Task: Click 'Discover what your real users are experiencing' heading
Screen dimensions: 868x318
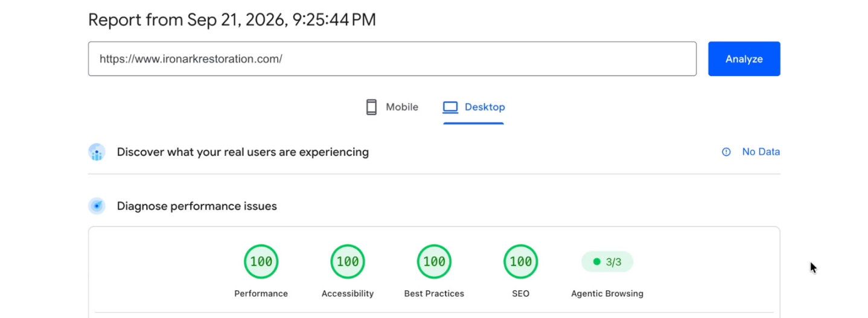Action: click(243, 152)
